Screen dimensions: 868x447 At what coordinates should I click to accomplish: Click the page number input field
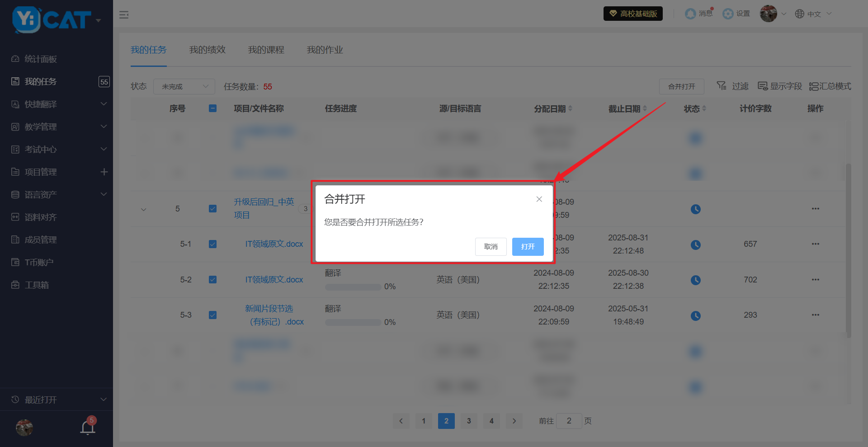[569, 421]
